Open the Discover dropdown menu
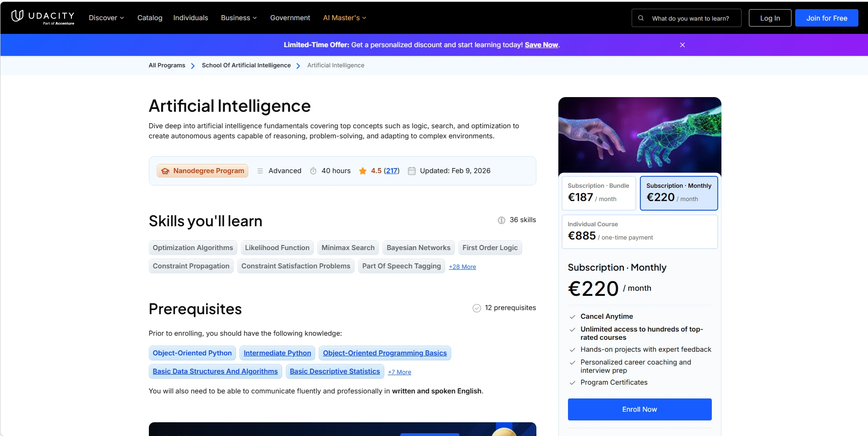This screenshot has height=436, width=868. 106,18
